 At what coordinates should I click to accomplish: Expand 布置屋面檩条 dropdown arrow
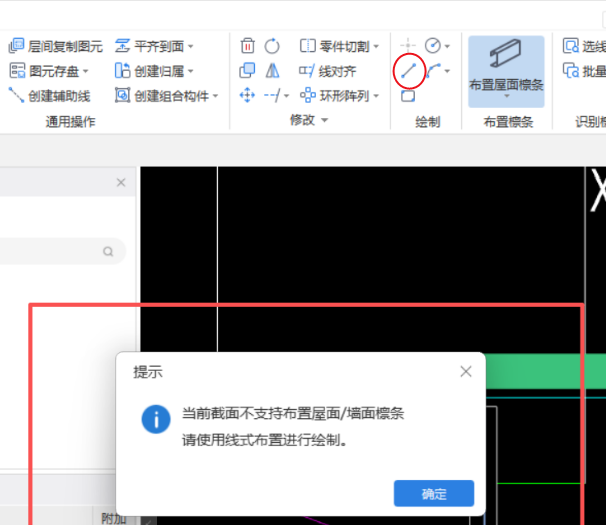(507, 96)
